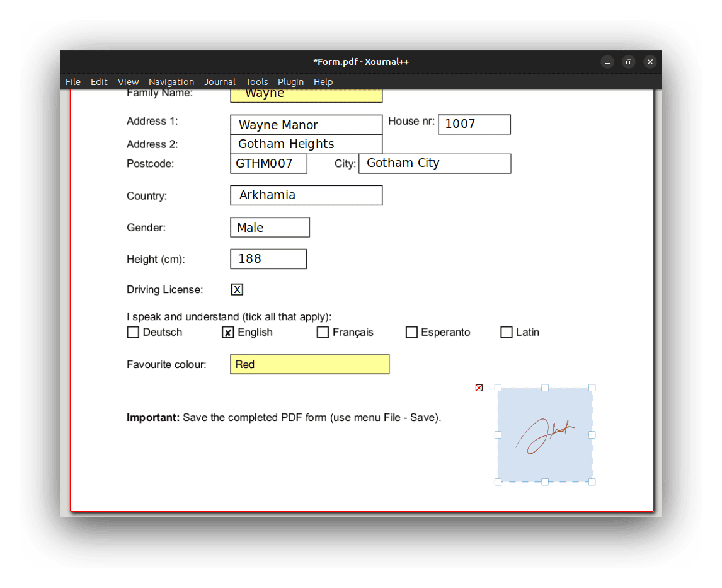Maximize the Xournal++ window
Viewport: 722px width, 588px height.
(x=629, y=62)
